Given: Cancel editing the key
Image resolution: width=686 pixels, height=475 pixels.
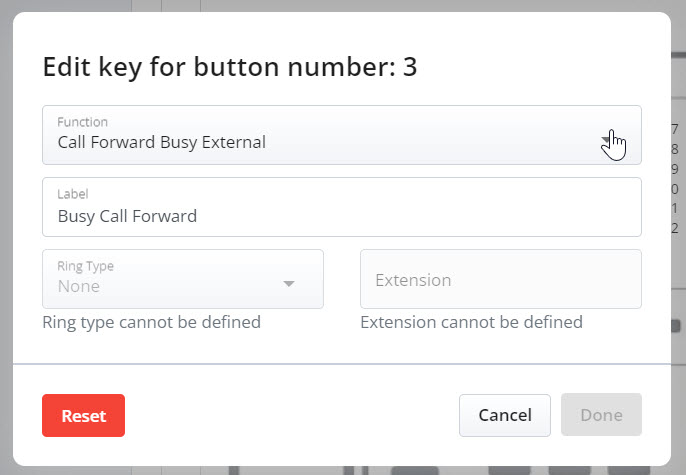Looking at the screenshot, I should point(505,415).
